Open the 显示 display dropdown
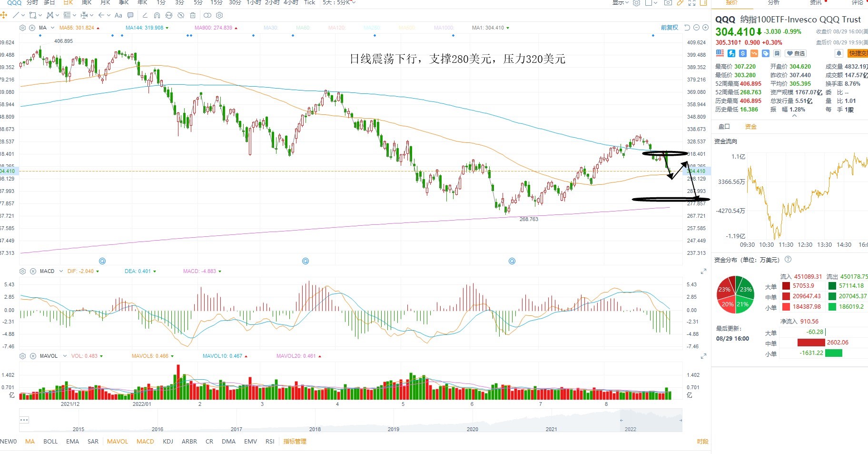This screenshot has height=454, width=868. pyautogui.click(x=620, y=3)
